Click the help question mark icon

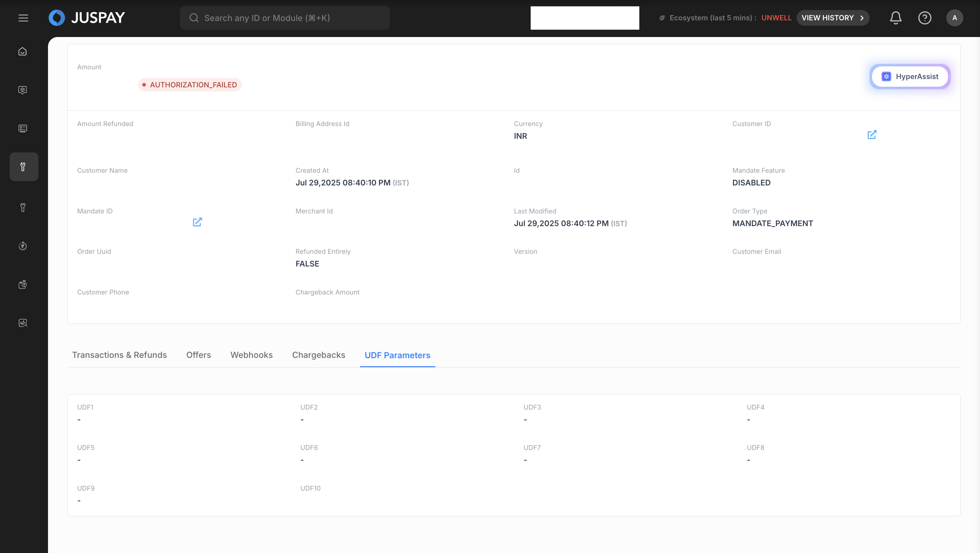click(x=924, y=18)
